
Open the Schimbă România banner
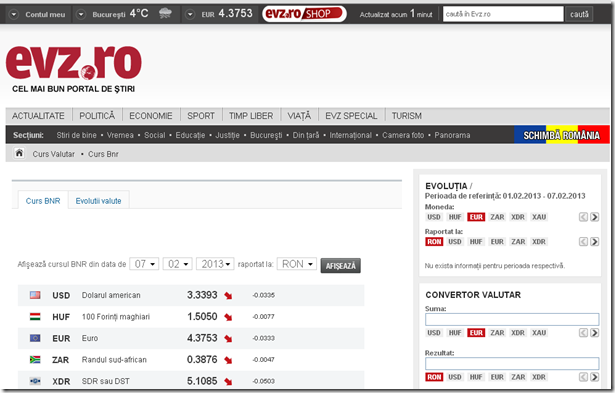562,135
